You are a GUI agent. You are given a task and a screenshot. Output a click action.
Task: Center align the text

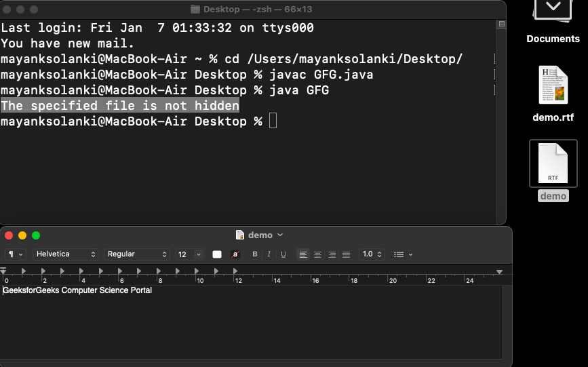pyautogui.click(x=317, y=254)
